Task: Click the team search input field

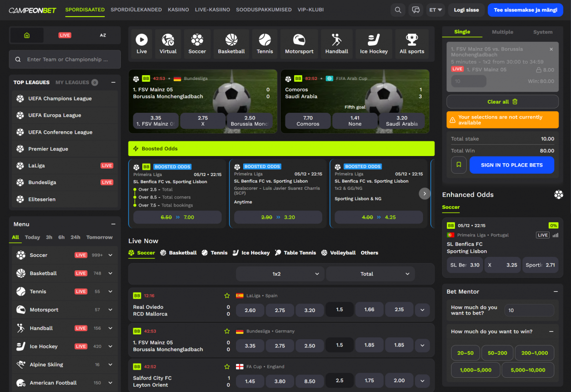Action: [x=65, y=59]
